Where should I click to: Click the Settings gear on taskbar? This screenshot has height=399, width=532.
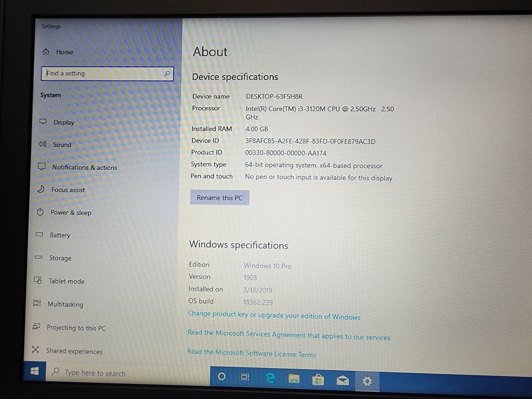[x=367, y=381]
